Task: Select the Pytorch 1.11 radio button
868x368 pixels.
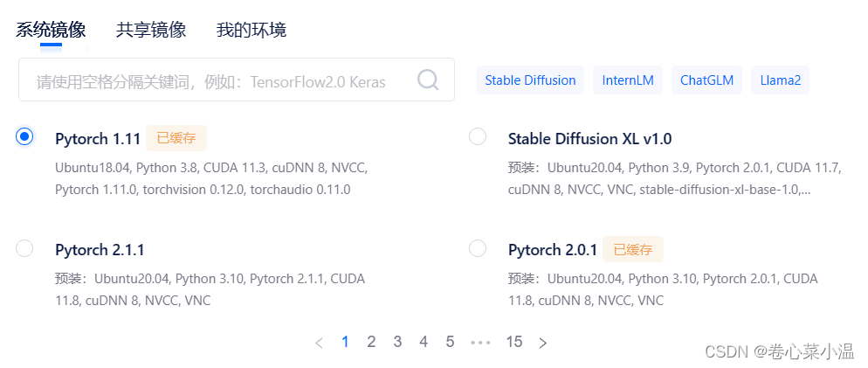Action: (25, 136)
